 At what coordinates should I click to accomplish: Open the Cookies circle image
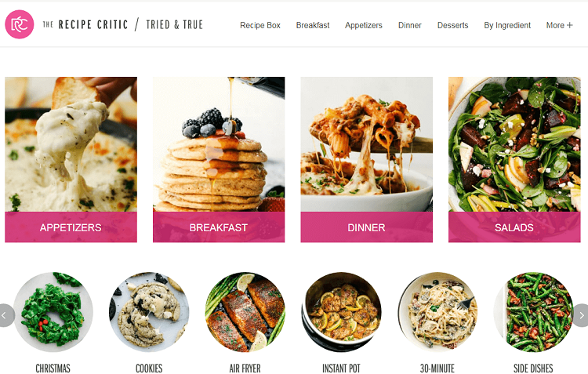pyautogui.click(x=149, y=312)
